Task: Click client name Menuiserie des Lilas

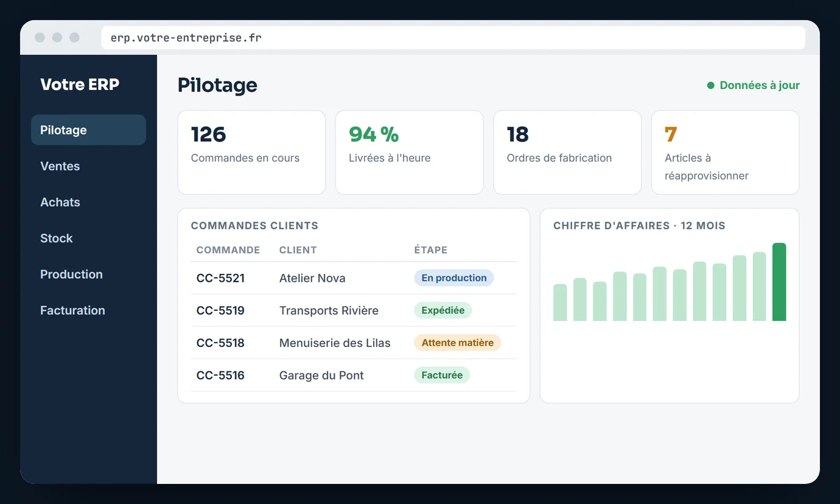Action: click(335, 343)
